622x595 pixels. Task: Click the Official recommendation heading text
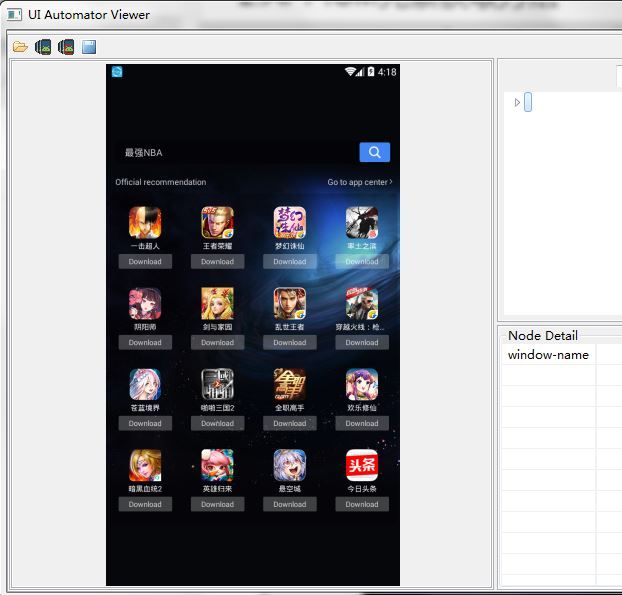[x=161, y=182]
